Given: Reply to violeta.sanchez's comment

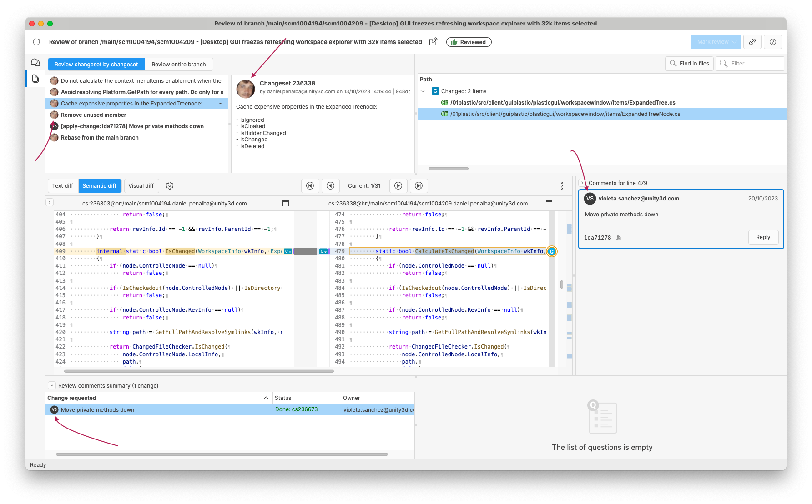Looking at the screenshot, I should (763, 237).
